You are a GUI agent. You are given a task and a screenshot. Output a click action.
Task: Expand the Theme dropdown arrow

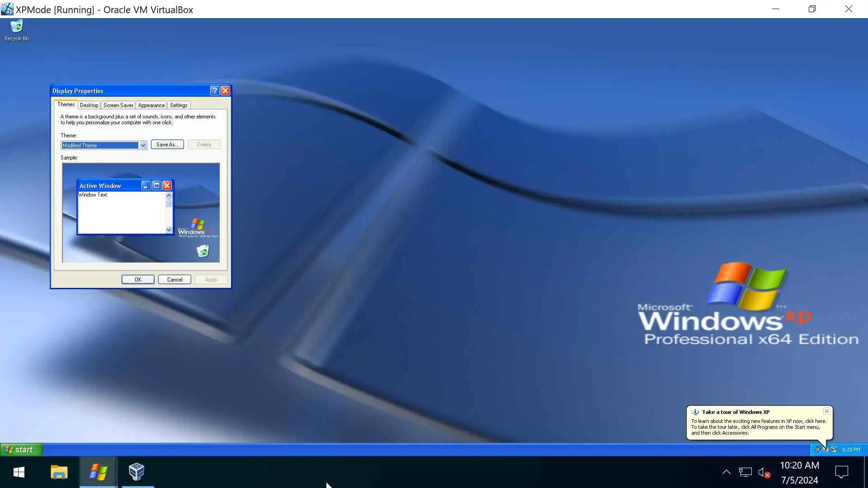tap(143, 145)
